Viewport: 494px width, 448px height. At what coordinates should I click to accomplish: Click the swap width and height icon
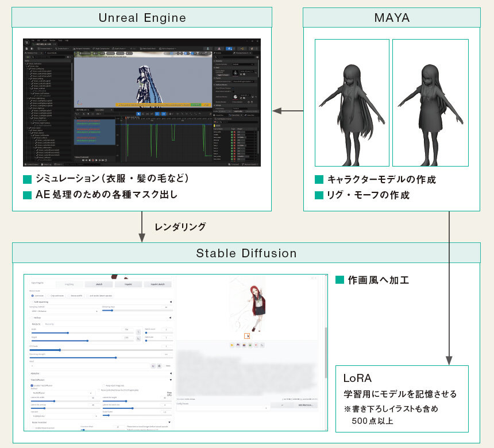click(138, 332)
